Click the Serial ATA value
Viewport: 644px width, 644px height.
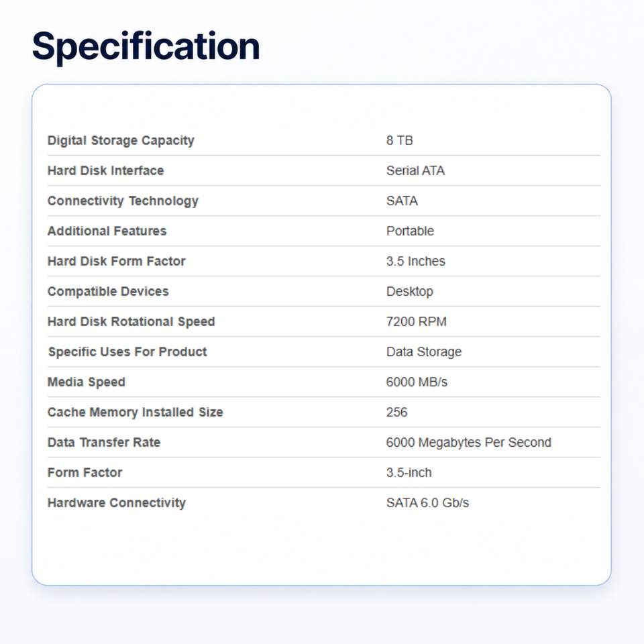415,170
